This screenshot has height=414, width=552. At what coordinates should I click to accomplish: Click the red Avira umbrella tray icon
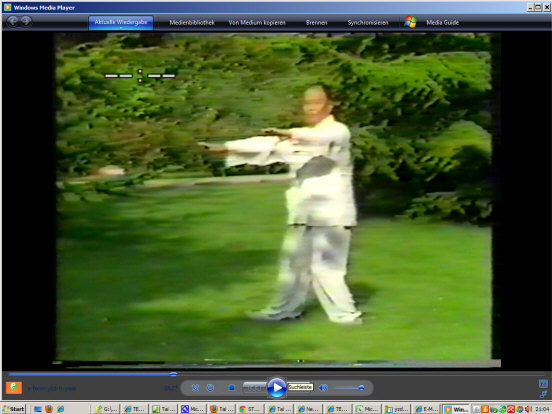click(511, 409)
